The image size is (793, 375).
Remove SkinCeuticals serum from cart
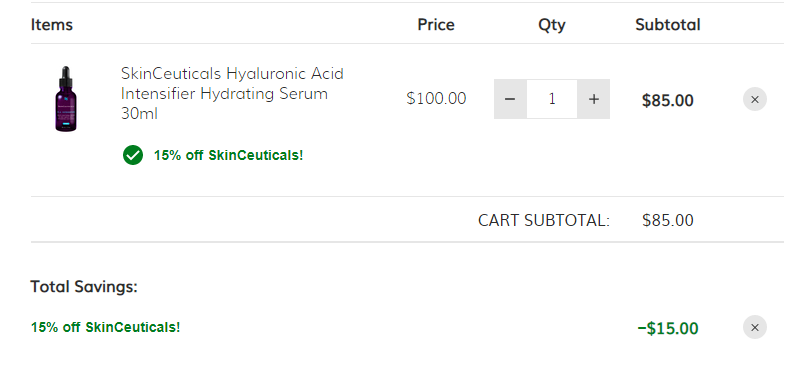point(755,100)
